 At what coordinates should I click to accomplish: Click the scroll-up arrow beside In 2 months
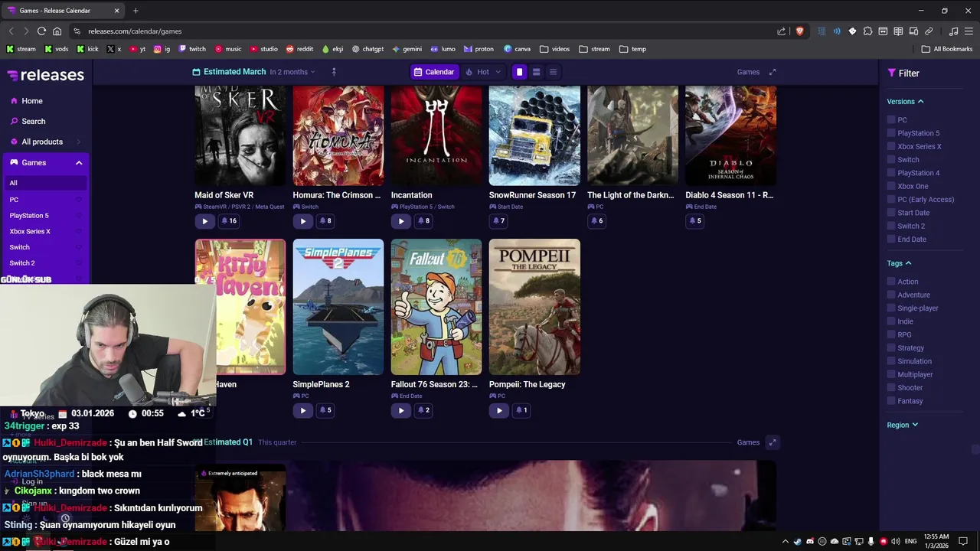[x=333, y=72]
